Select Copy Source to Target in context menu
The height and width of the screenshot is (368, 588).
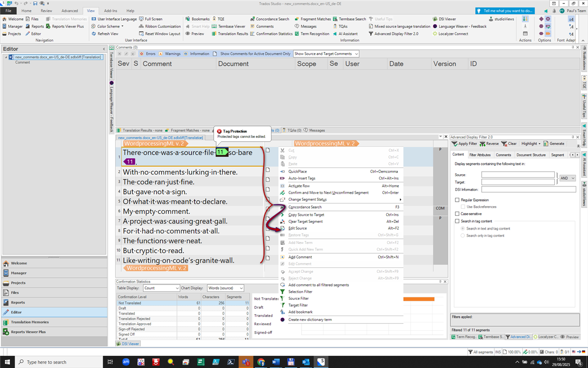coord(306,214)
